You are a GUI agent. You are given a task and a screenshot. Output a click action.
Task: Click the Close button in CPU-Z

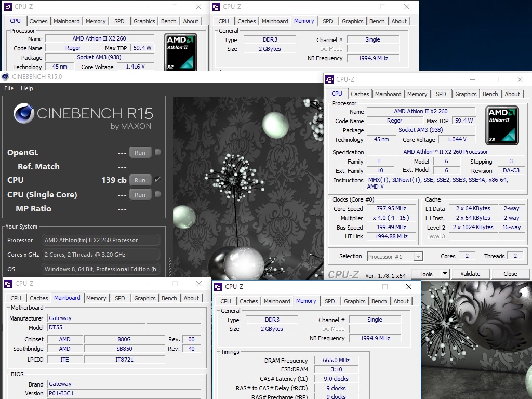510,274
